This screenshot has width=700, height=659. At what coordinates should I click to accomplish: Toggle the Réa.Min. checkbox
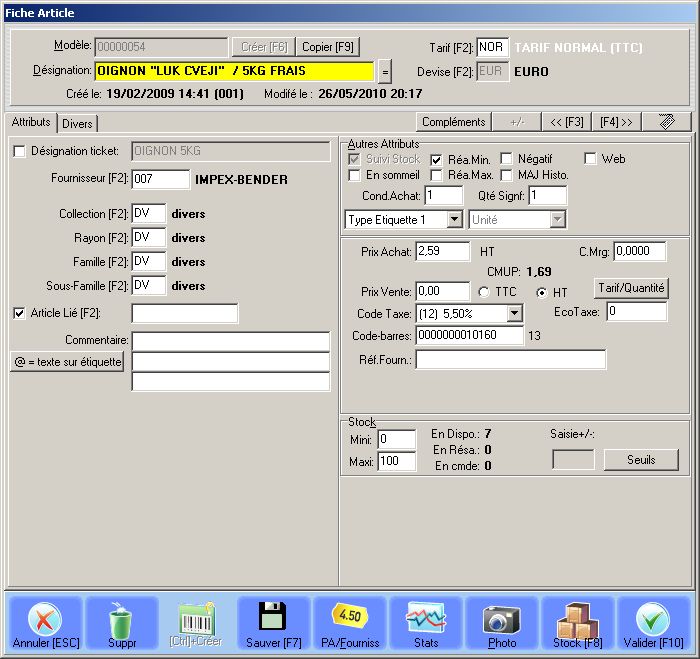coord(436,159)
